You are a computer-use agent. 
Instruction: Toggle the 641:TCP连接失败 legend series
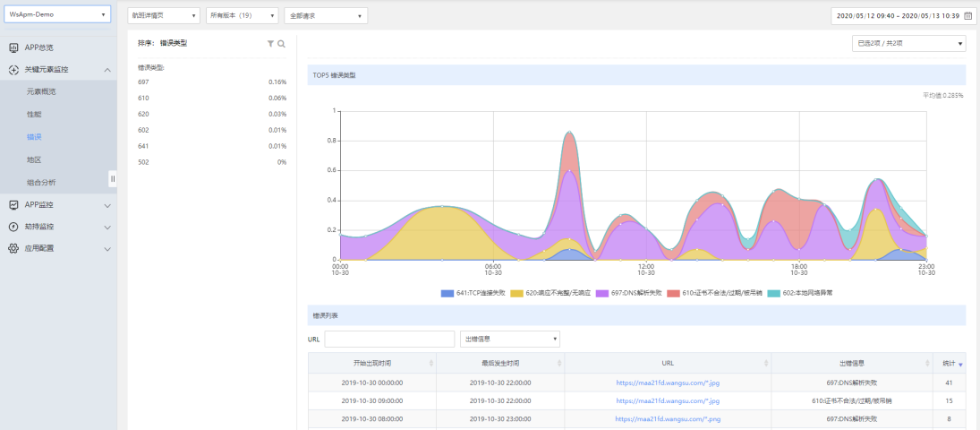pos(473,293)
